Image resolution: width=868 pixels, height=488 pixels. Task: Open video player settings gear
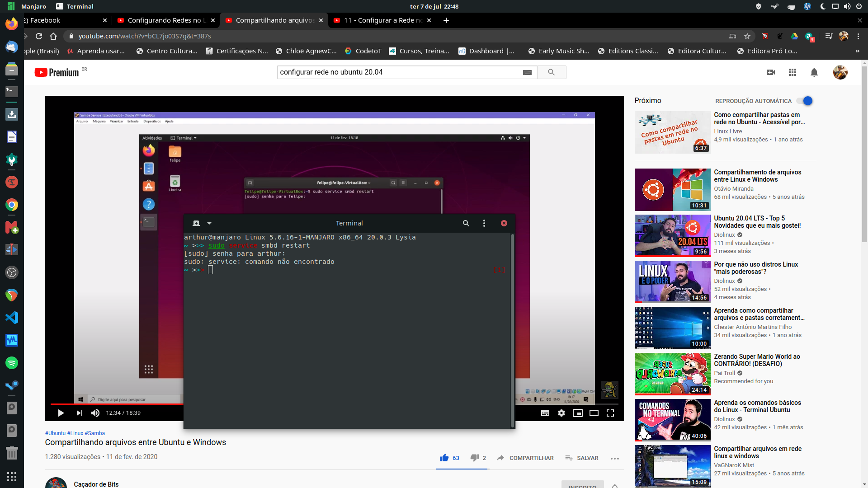click(561, 413)
